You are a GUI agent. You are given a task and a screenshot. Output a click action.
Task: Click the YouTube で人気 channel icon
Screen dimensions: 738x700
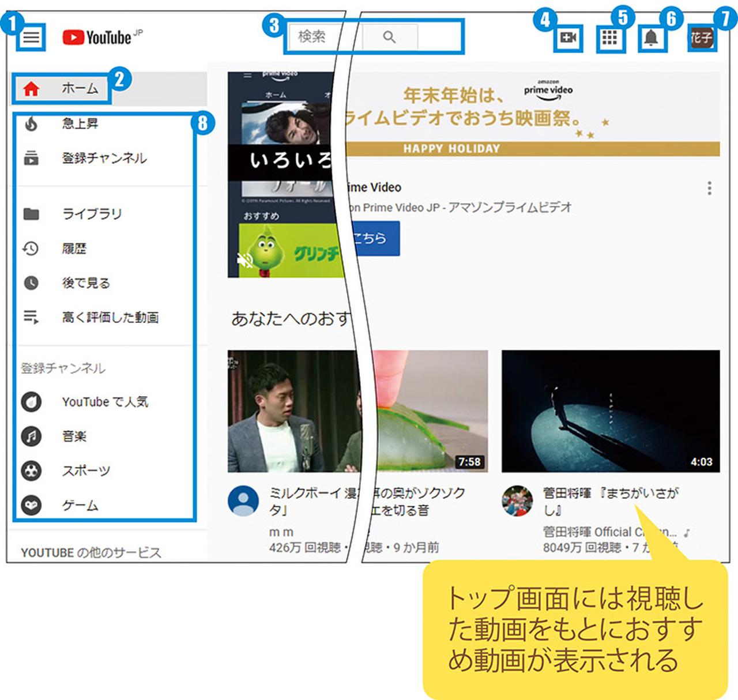pyautogui.click(x=31, y=401)
